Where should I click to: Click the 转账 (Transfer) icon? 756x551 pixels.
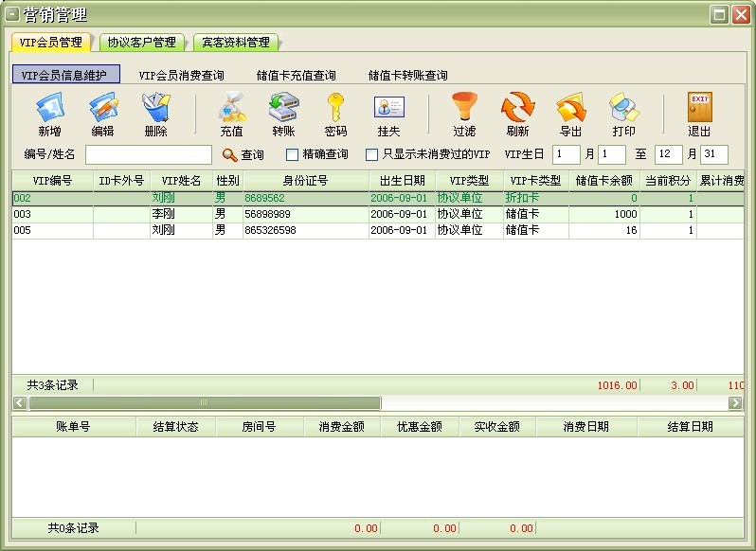[x=283, y=107]
